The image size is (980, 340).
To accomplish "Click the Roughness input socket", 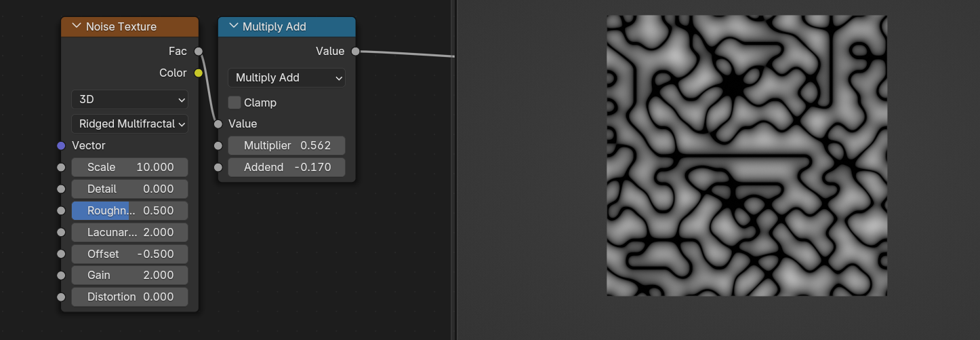I will coord(61,210).
